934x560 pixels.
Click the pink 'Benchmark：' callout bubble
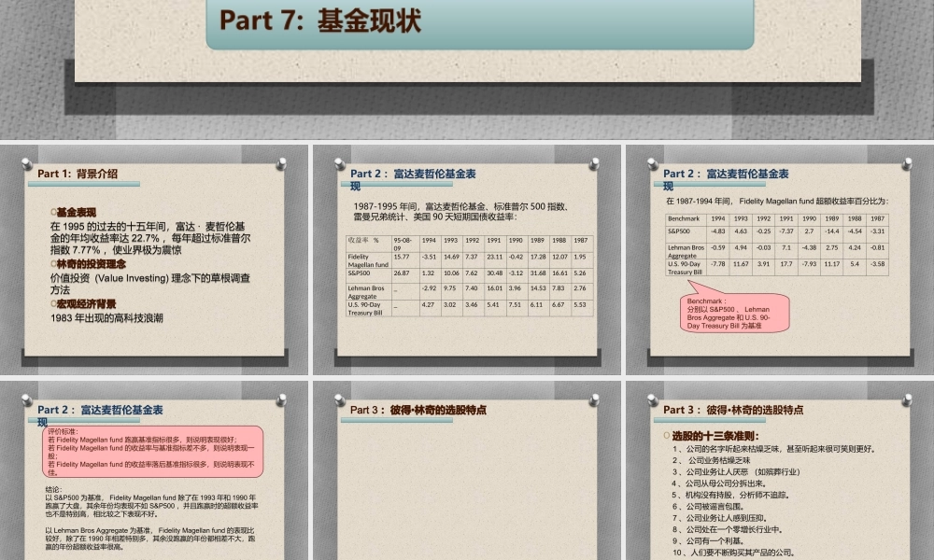point(735,313)
